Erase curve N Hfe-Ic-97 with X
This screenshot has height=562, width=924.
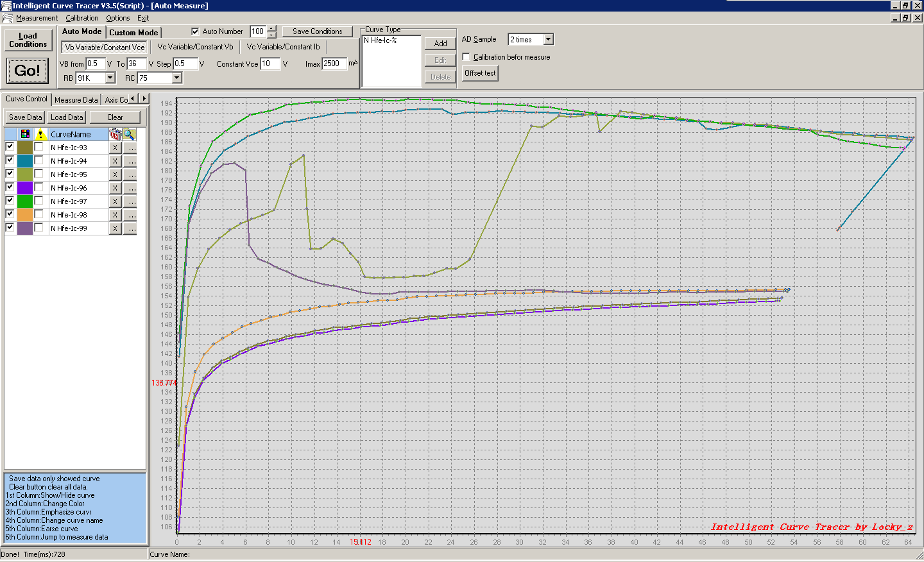(x=115, y=201)
